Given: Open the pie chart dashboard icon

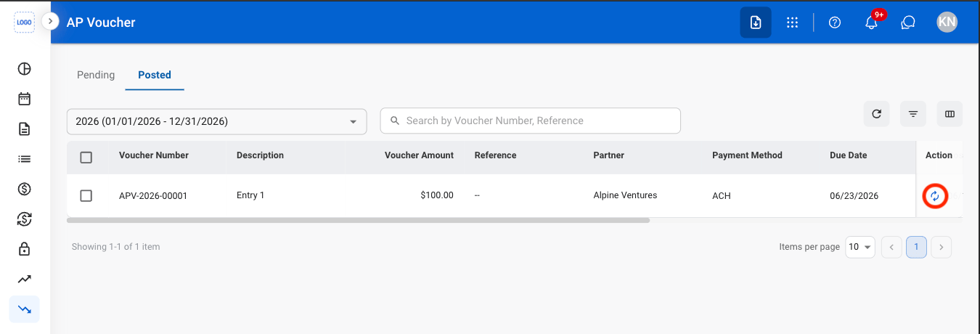Looking at the screenshot, I should click(x=25, y=69).
